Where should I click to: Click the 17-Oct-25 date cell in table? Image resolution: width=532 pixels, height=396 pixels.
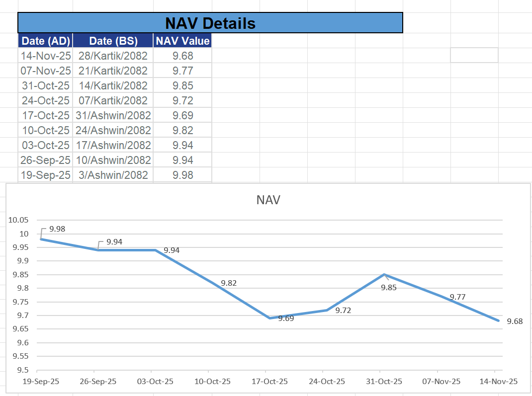click(x=46, y=115)
